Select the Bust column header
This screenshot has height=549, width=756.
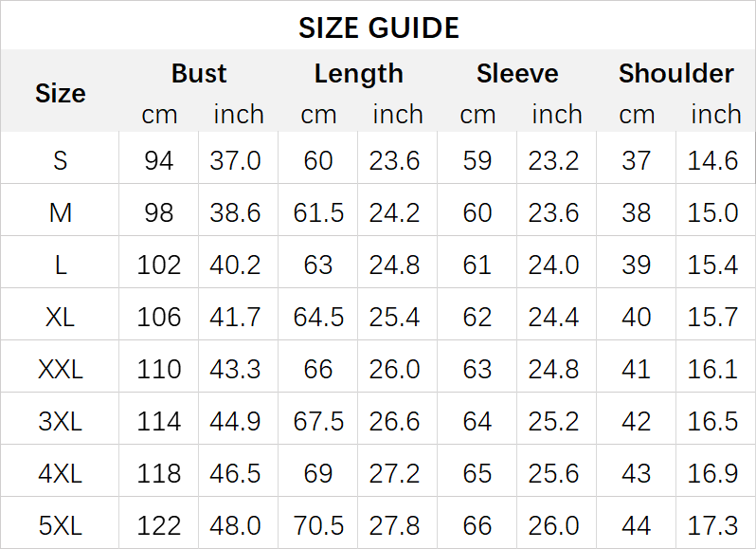[x=199, y=74]
